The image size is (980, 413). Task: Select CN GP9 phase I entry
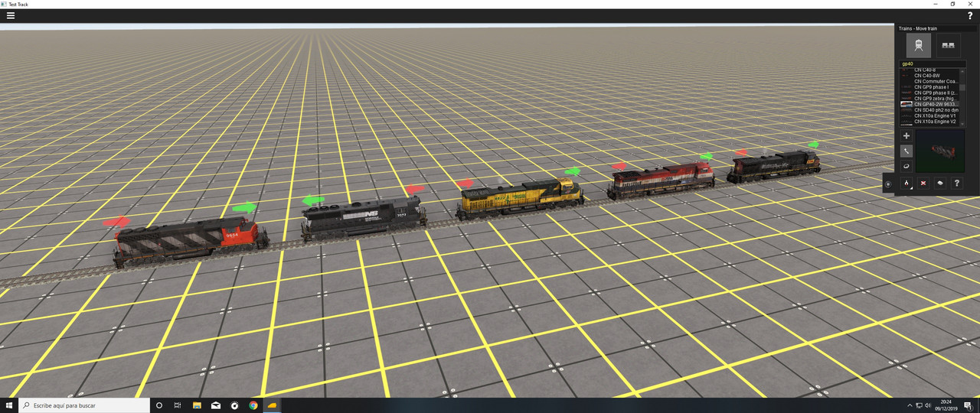(x=929, y=87)
